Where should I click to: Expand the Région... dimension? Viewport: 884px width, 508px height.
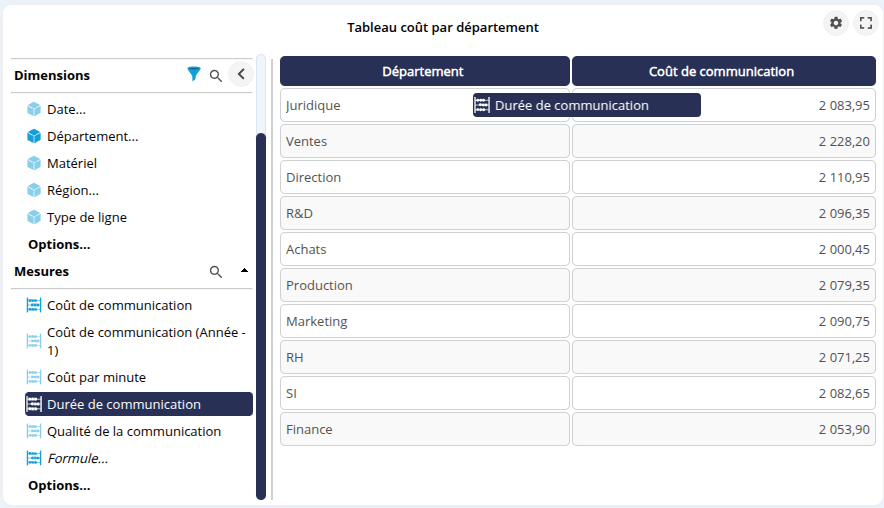coord(72,190)
